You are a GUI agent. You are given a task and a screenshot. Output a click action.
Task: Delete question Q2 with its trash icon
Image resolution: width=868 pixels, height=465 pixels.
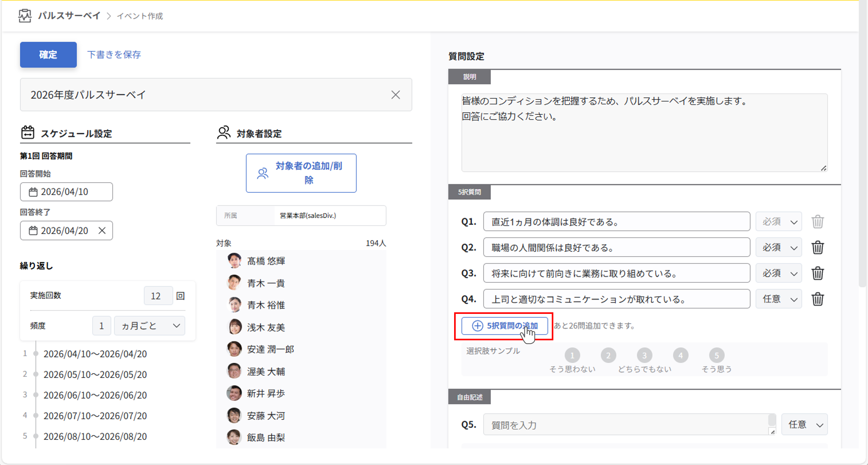[x=818, y=247]
